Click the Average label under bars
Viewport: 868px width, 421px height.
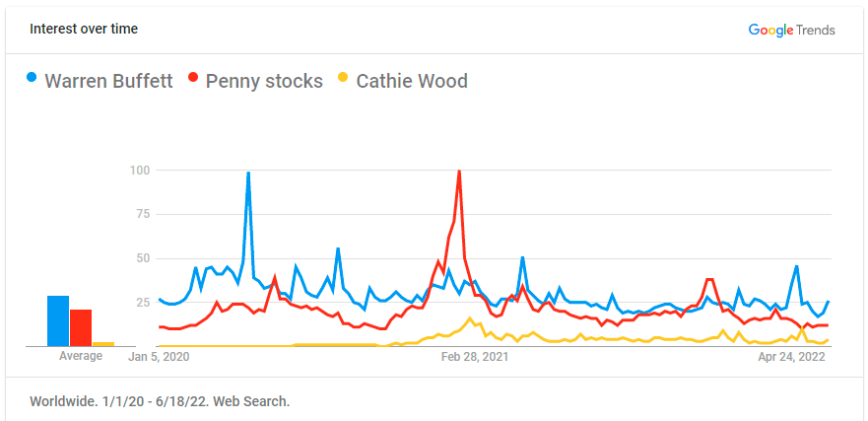coord(81,356)
